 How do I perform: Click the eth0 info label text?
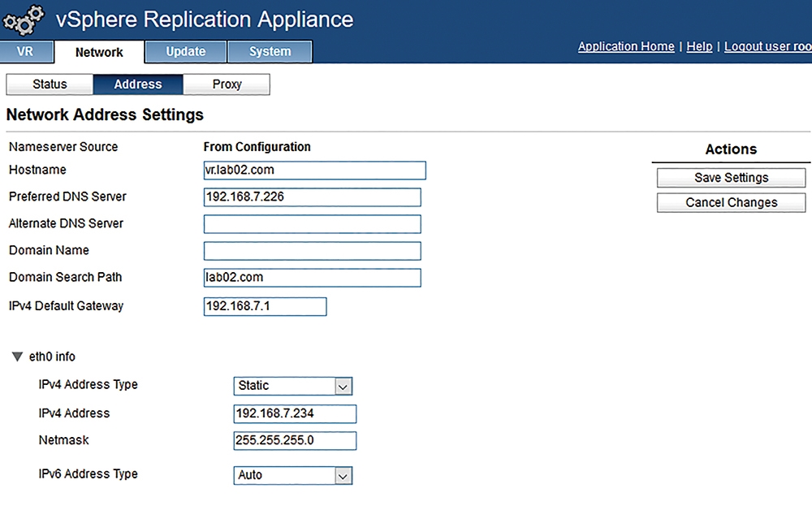click(52, 357)
